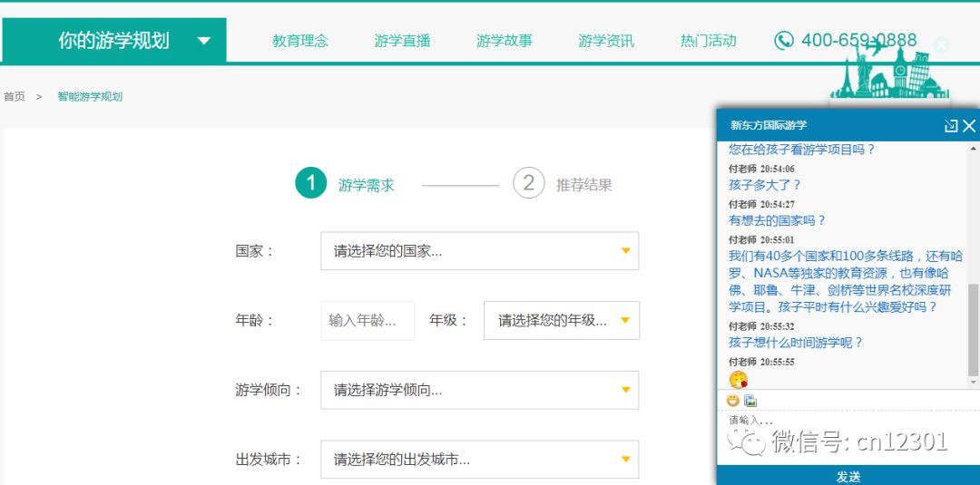Expand 你的游学规划 dropdown arrow
Image resolution: width=980 pixels, height=485 pixels.
[x=204, y=41]
